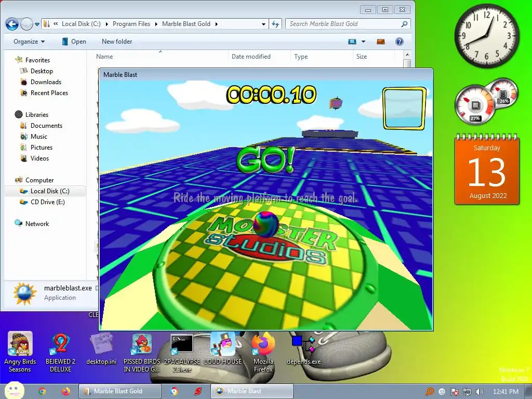
Task: Click the Action Center flag tray icon
Action: click(454, 392)
